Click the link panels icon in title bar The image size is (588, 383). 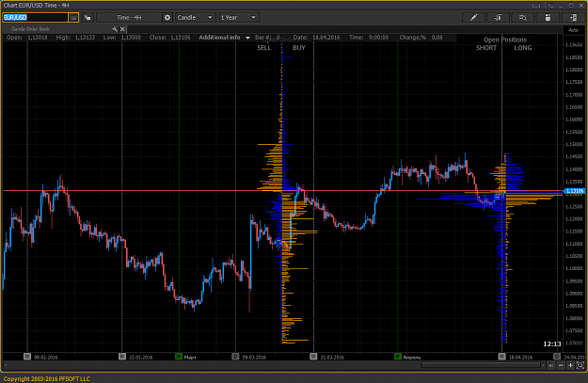click(x=536, y=6)
